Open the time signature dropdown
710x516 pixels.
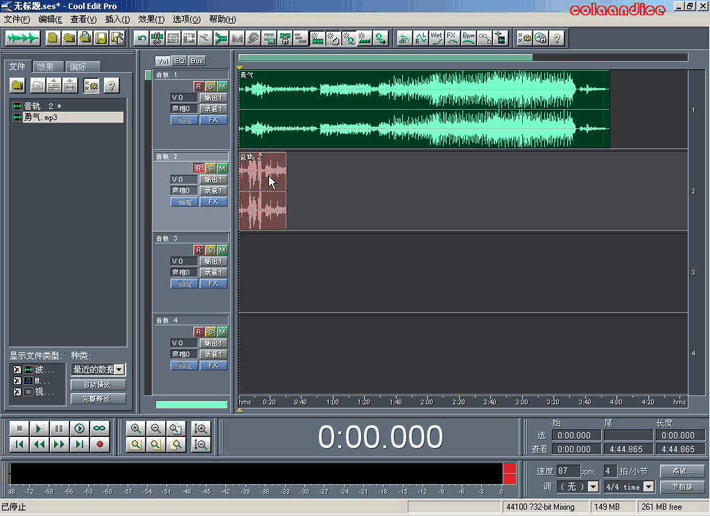coord(649,486)
